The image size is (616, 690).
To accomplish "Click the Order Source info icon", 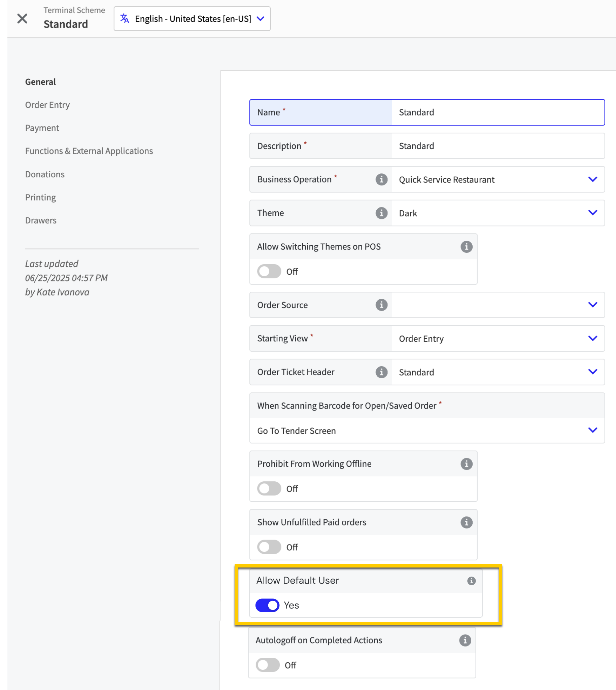I will click(x=381, y=305).
